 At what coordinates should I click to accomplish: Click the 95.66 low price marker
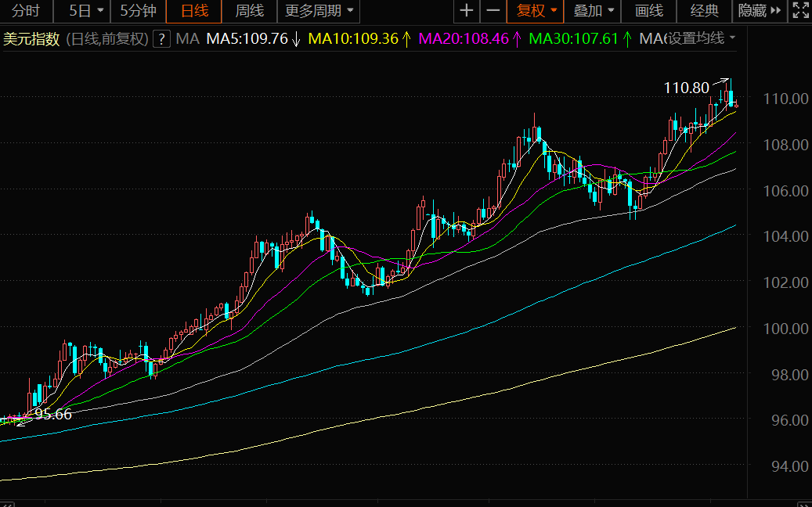[x=52, y=415]
